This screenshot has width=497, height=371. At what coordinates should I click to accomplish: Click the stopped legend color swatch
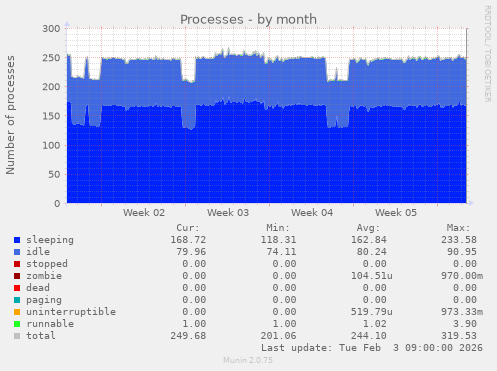[17, 264]
